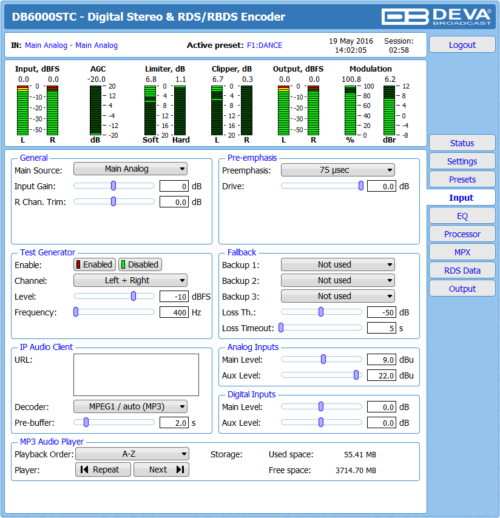Expand the Backup 3 dropdown

click(x=338, y=296)
